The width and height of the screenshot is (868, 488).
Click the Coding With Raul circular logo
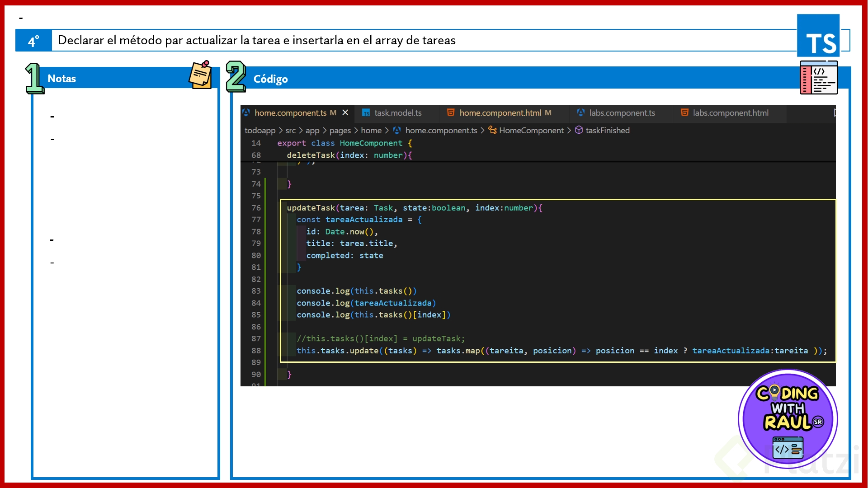pos(788,418)
